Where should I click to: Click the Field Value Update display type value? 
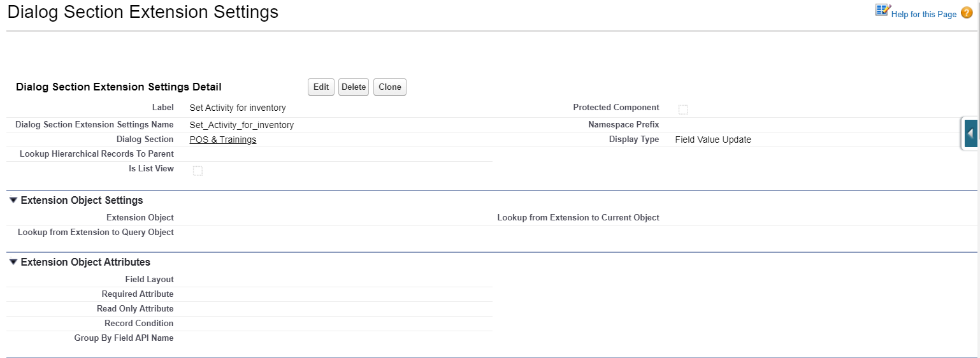tap(712, 140)
